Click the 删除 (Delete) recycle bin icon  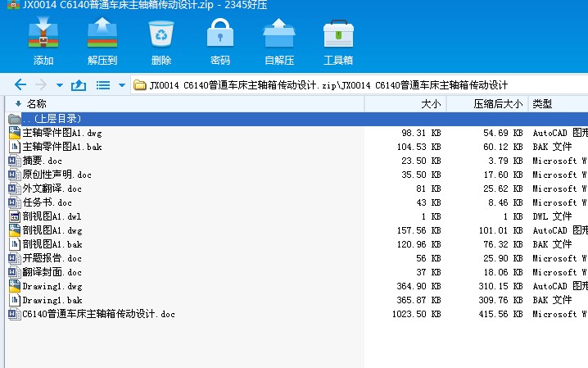[161, 34]
